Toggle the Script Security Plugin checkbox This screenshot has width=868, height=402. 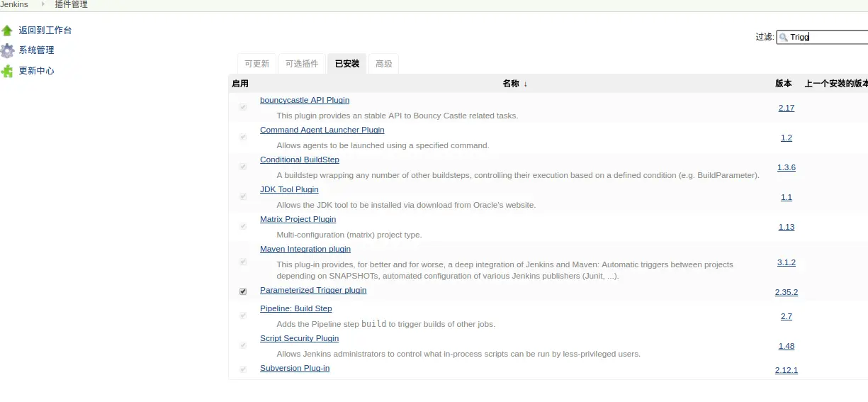coord(243,345)
